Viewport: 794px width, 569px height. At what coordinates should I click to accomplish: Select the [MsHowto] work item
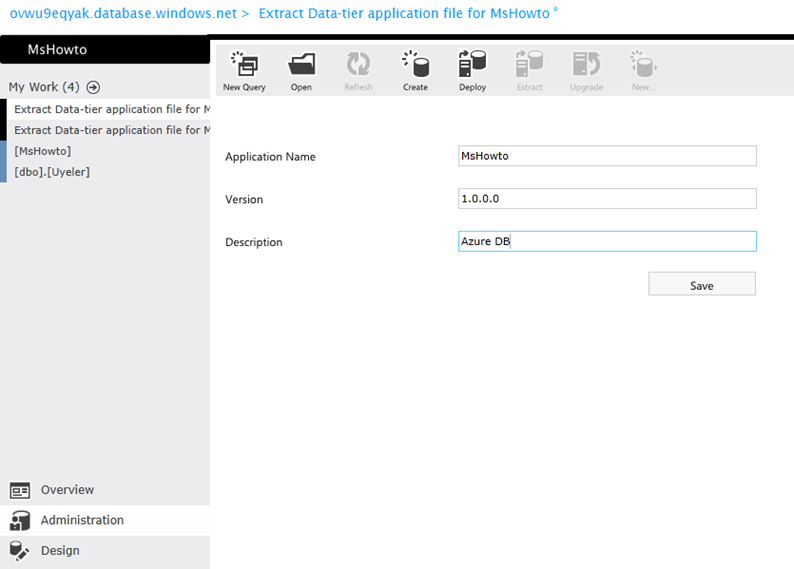click(43, 151)
